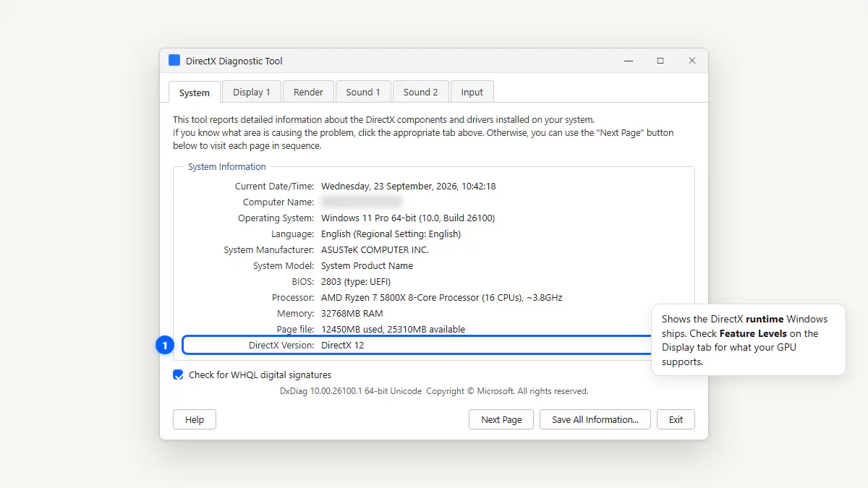
Task: Click the Page file usage value
Action: (393, 329)
